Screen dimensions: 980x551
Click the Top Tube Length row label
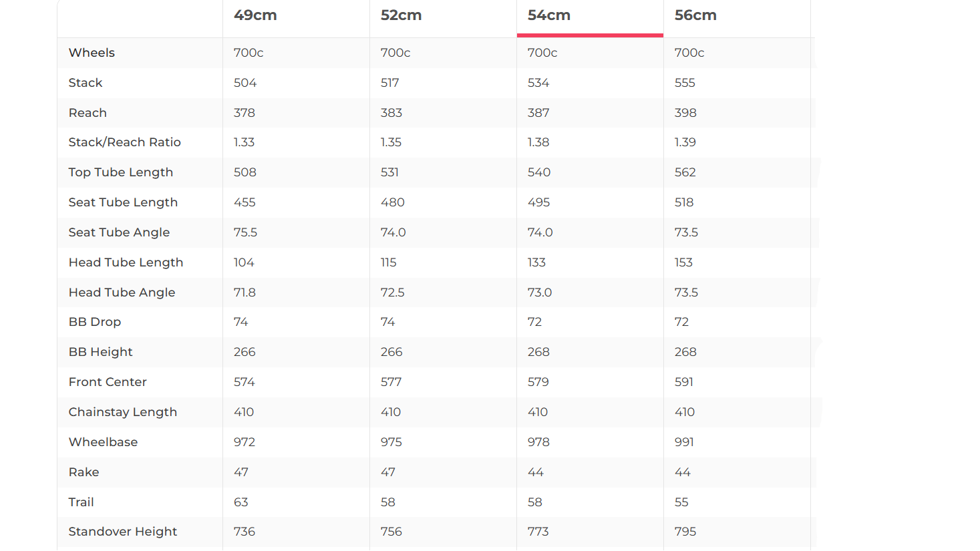(x=120, y=172)
